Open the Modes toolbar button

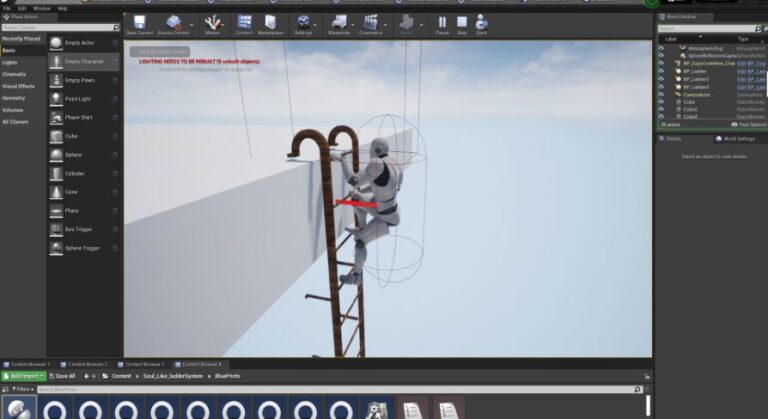click(x=213, y=25)
